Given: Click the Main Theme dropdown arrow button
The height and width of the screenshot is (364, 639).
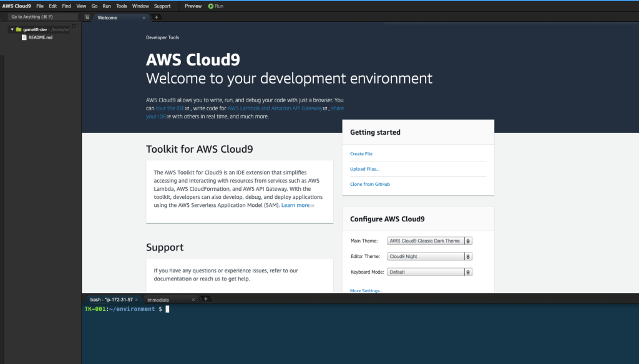Looking at the screenshot, I should point(468,241).
